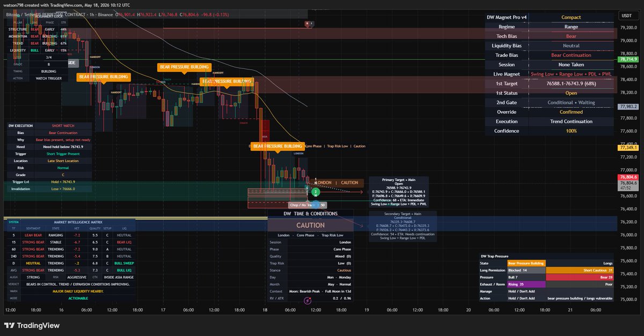Click the Execution Trend Continuation value
The image size is (644, 336).
pos(571,121)
